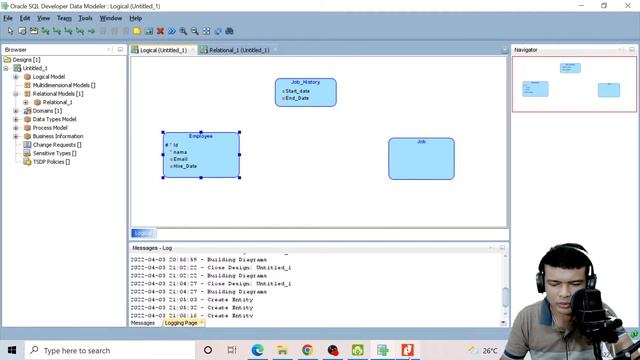Expand the Relational_1 node
This screenshot has height=360, width=640.
pos(26,102)
